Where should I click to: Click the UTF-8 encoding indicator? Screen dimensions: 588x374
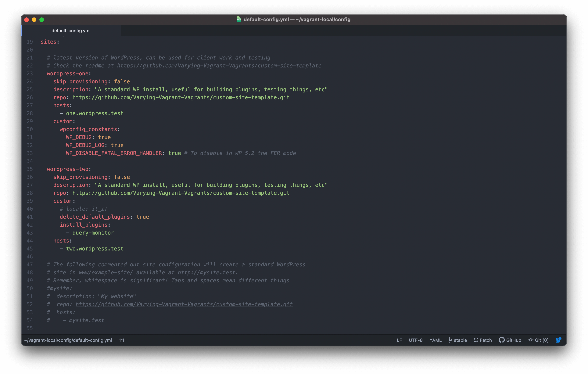coord(415,340)
